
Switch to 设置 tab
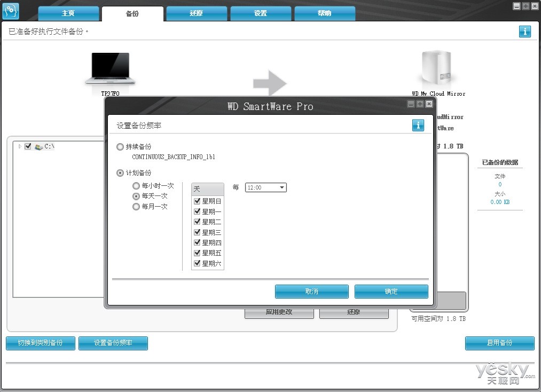click(x=261, y=13)
